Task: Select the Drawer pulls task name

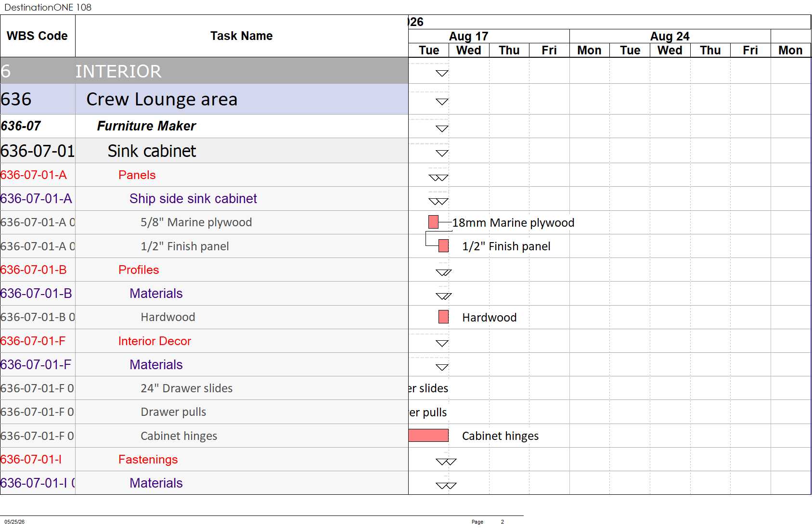Action: (173, 412)
